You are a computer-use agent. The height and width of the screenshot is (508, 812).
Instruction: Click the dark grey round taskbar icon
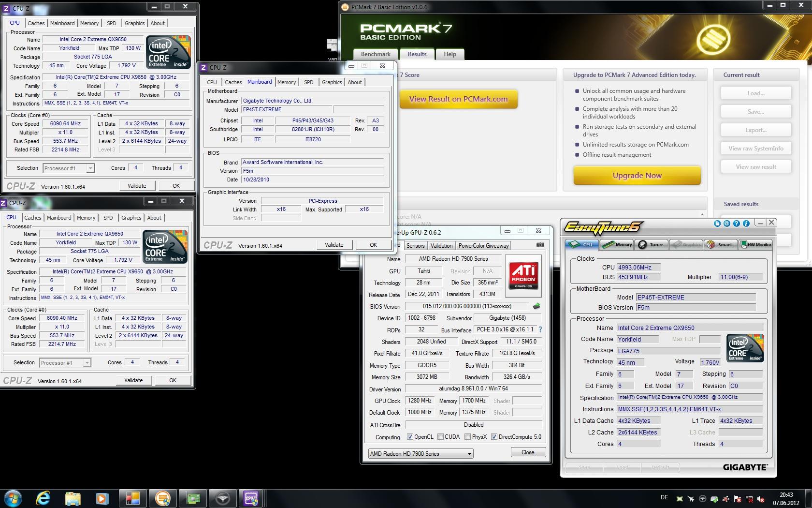(x=222, y=498)
